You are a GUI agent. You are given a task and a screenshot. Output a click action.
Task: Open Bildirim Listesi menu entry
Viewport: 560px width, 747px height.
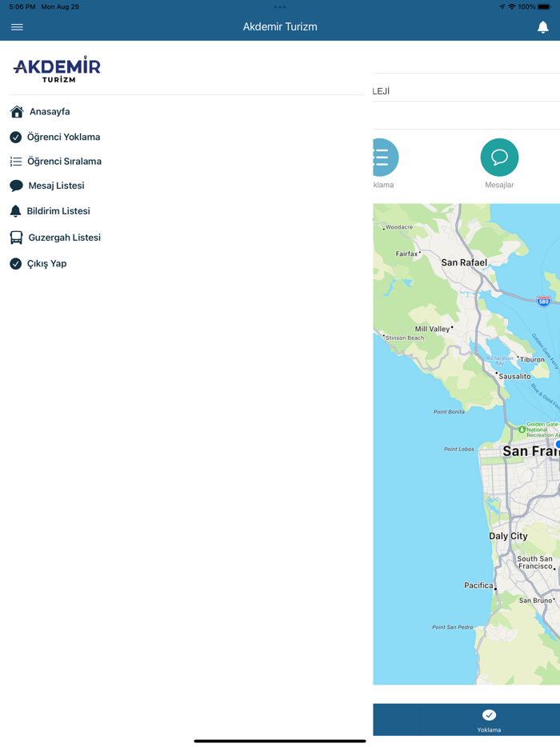pos(58,211)
